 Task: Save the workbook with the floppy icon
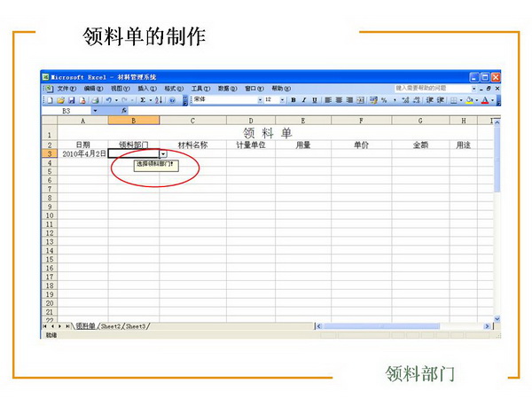(71, 100)
